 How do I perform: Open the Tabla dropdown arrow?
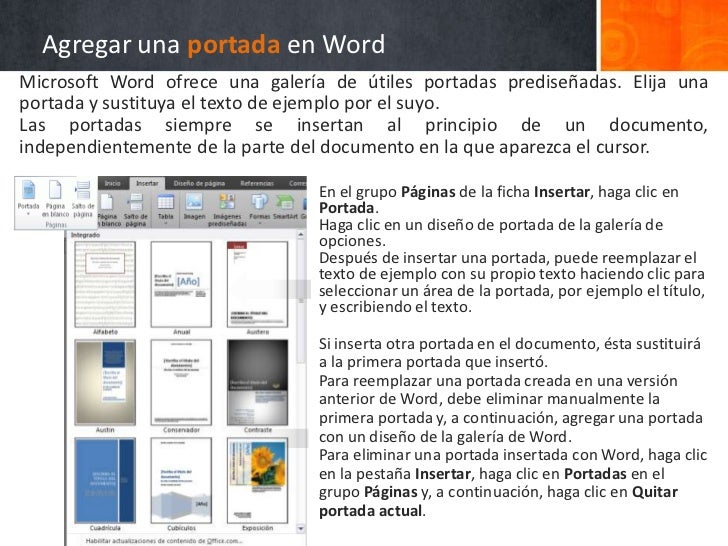pos(166,223)
